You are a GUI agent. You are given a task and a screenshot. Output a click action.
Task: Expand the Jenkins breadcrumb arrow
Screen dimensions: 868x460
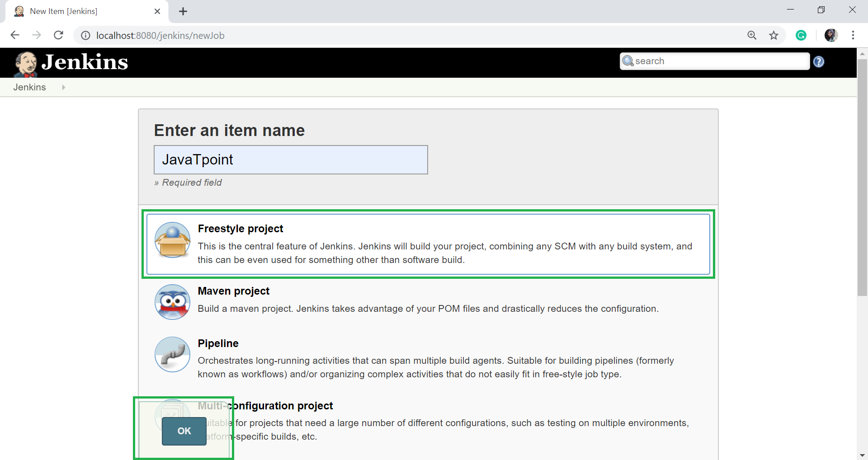(x=63, y=87)
